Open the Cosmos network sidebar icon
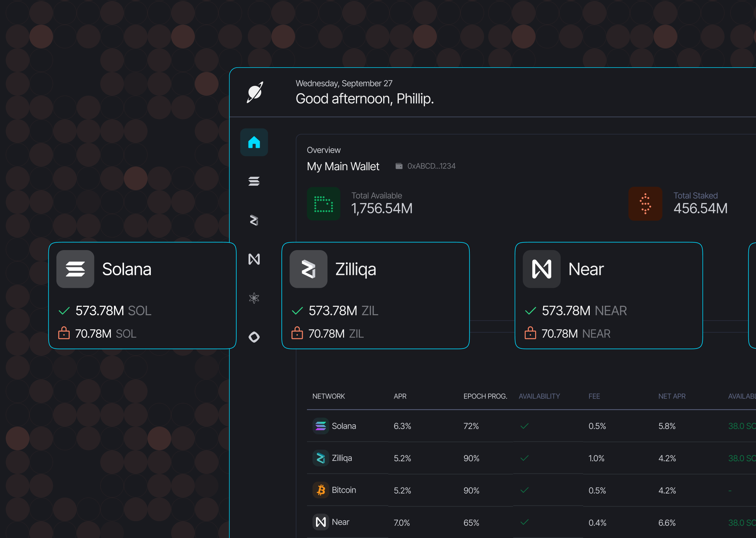Screen dimensions: 756x538 [254, 298]
